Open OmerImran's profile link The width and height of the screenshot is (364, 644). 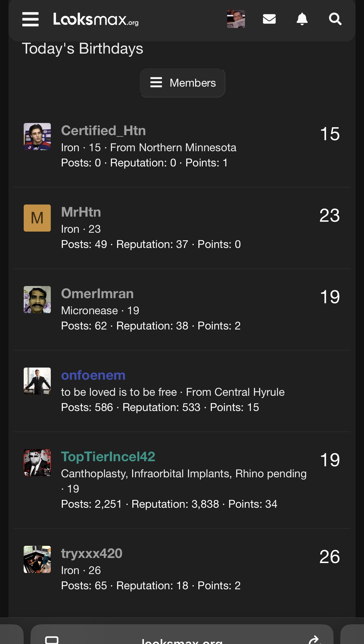pyautogui.click(x=97, y=294)
